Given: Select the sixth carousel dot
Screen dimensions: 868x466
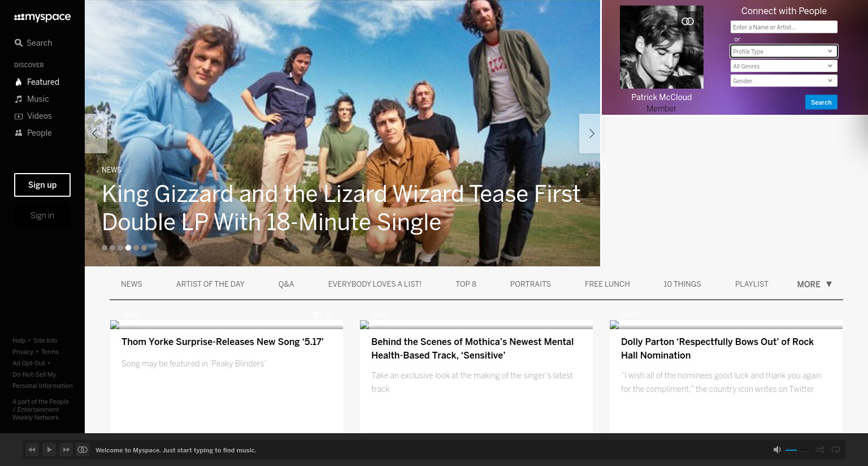Looking at the screenshot, I should [144, 248].
